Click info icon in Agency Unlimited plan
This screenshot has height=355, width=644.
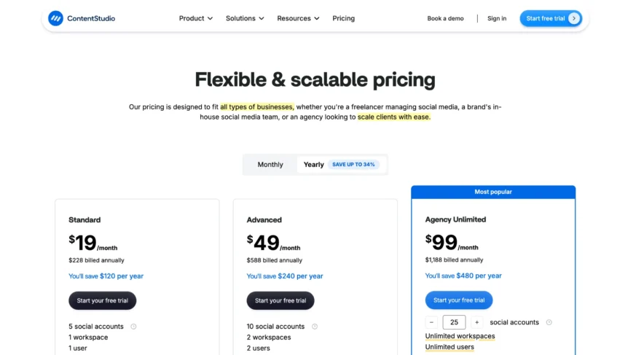click(549, 322)
